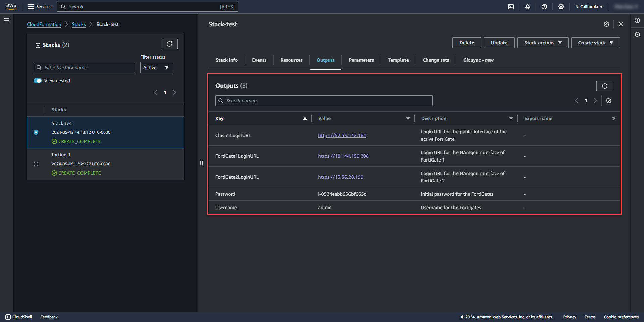
Task: Open the Privacy footer link
Action: point(569,317)
